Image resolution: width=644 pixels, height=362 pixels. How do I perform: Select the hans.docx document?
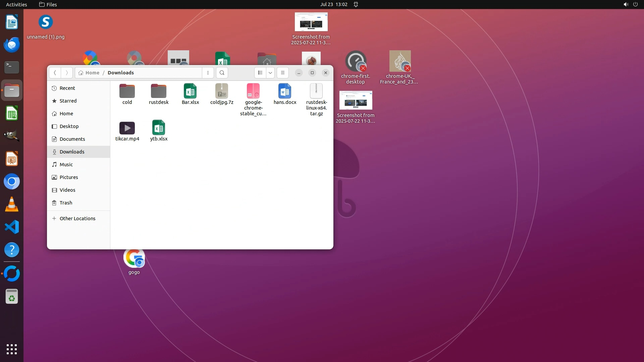coord(285,94)
